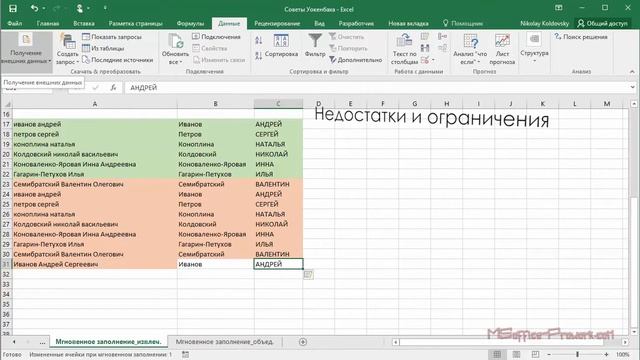Click Поиск решения (Solver) button
Viewport: 640px width, 360px height.
tap(581, 37)
